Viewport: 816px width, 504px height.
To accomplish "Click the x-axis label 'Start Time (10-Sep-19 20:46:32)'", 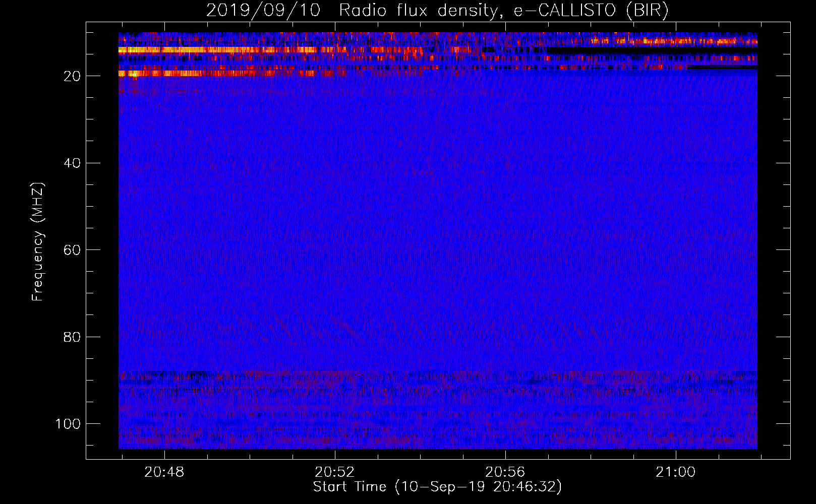I will [x=437, y=487].
